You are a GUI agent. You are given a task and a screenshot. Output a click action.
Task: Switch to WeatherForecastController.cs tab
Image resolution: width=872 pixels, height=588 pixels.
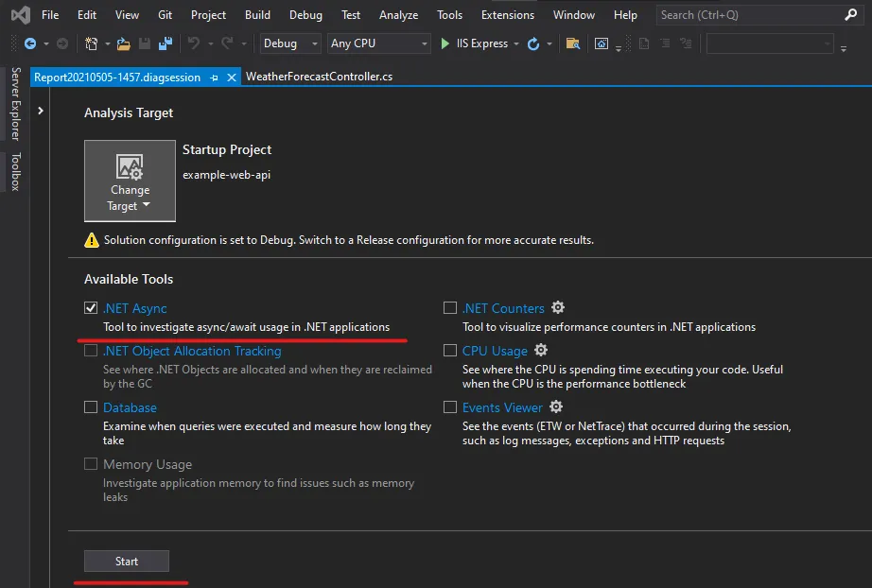click(x=320, y=77)
